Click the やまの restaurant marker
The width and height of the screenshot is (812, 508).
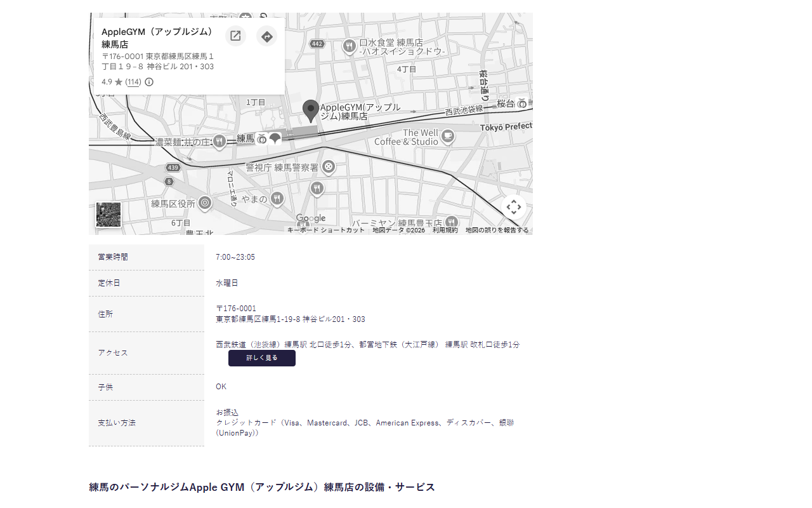pyautogui.click(x=277, y=199)
